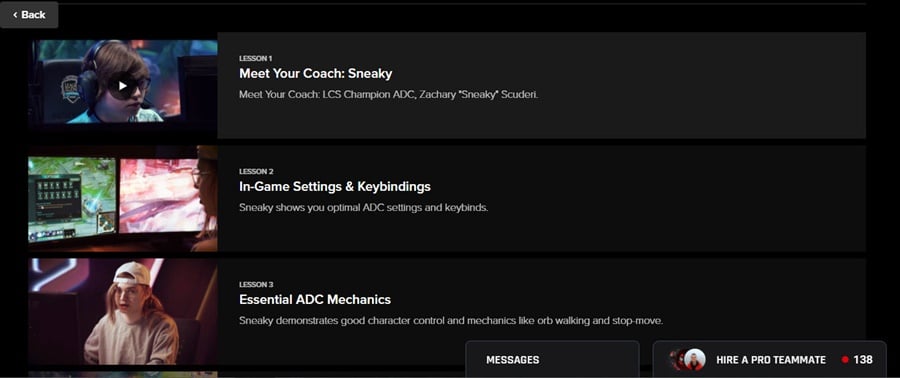The width and height of the screenshot is (900, 378).
Task: Open Hire a Pro Teammate panel
Action: coord(769,360)
